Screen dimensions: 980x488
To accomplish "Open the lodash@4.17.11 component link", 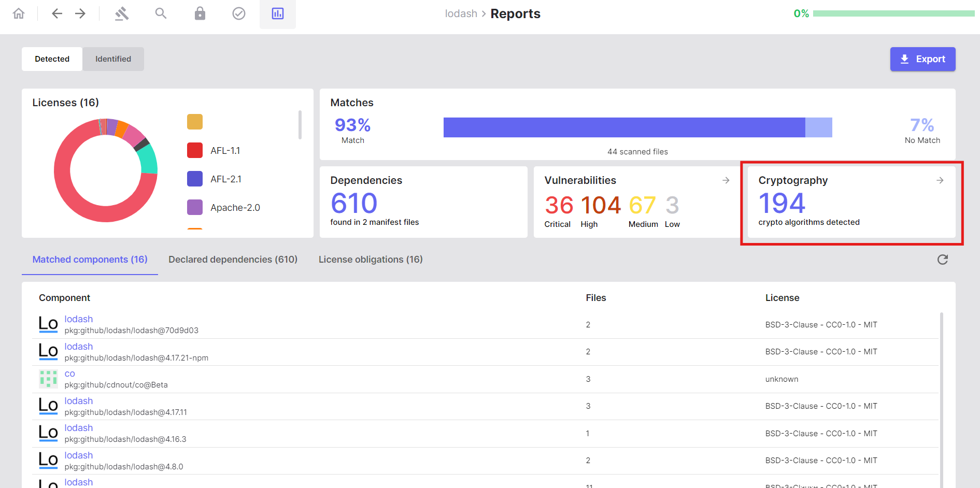I will click(78, 400).
